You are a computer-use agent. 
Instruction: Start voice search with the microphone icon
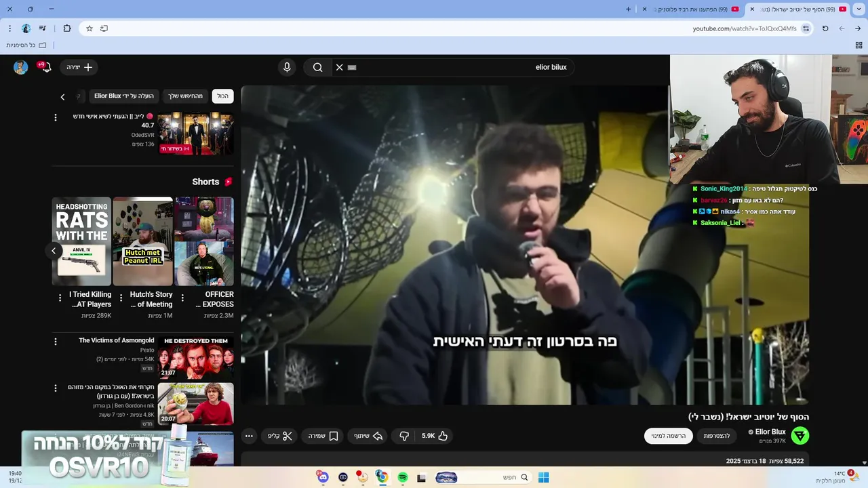[x=287, y=67]
